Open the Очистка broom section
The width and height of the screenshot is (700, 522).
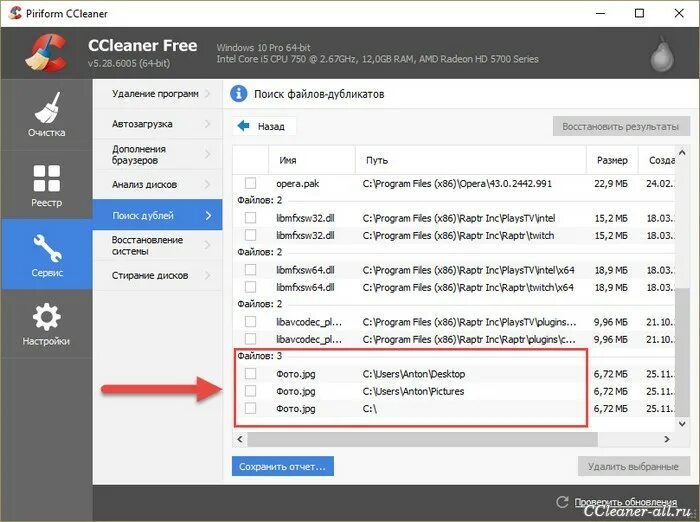coord(46,115)
